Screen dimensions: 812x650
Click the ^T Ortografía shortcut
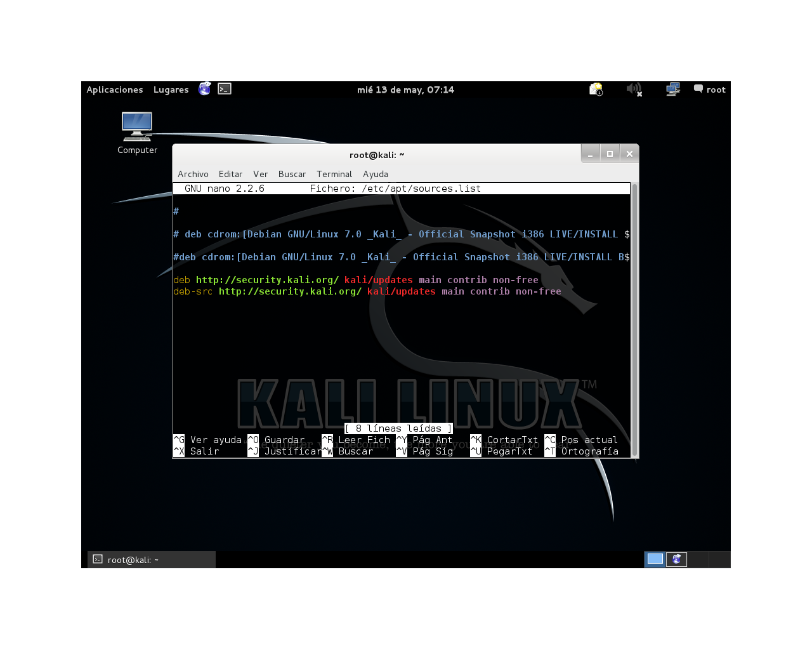tap(581, 451)
